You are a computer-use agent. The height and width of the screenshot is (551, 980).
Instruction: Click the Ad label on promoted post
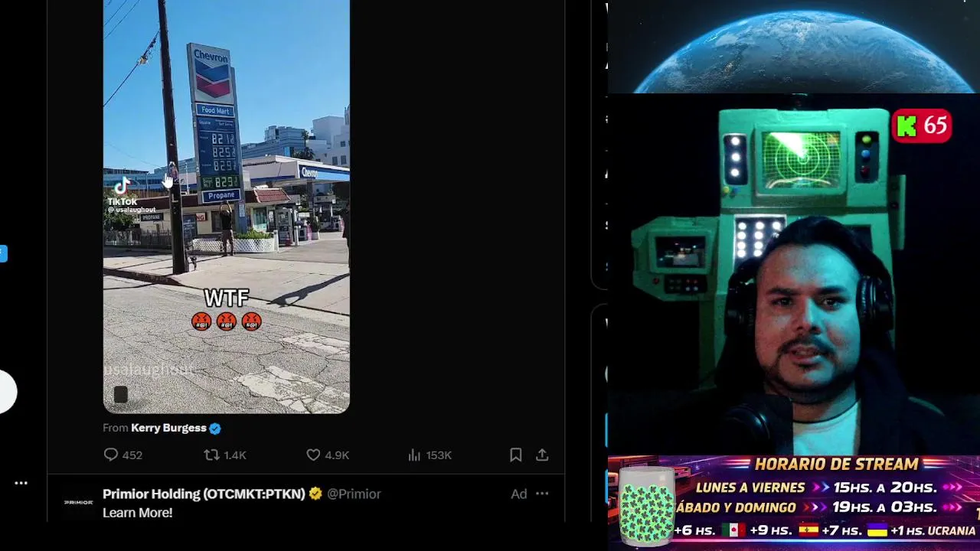tap(519, 494)
